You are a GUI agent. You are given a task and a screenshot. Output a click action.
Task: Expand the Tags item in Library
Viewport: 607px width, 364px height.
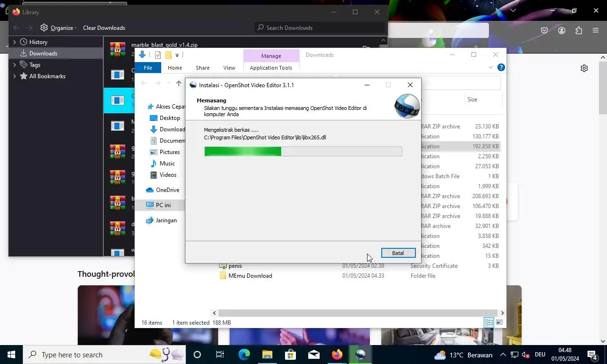pos(14,65)
